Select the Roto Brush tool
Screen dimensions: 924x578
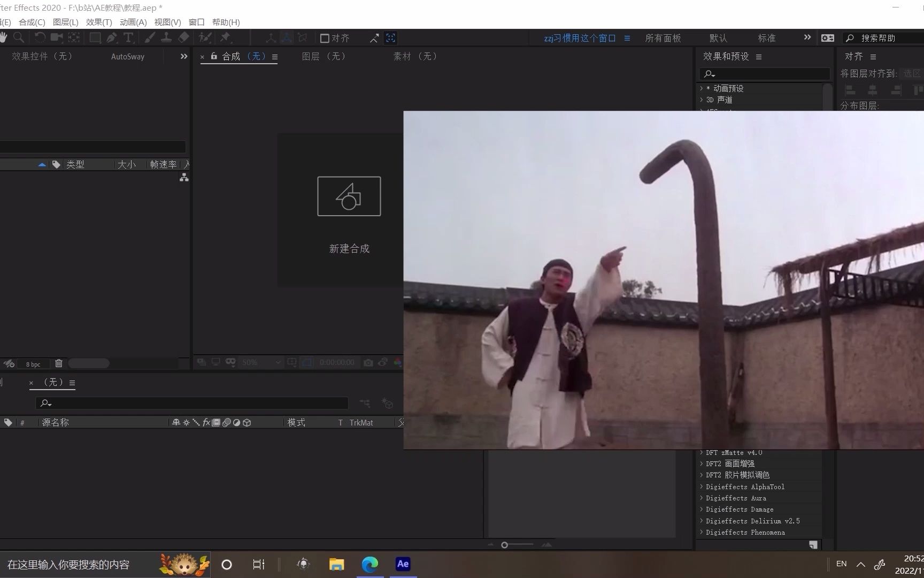pos(205,37)
